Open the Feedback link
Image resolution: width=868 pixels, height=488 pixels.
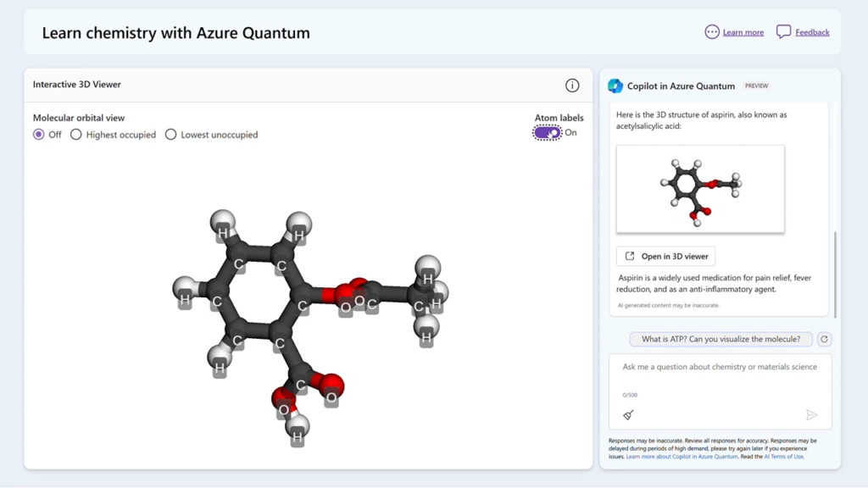tap(812, 33)
